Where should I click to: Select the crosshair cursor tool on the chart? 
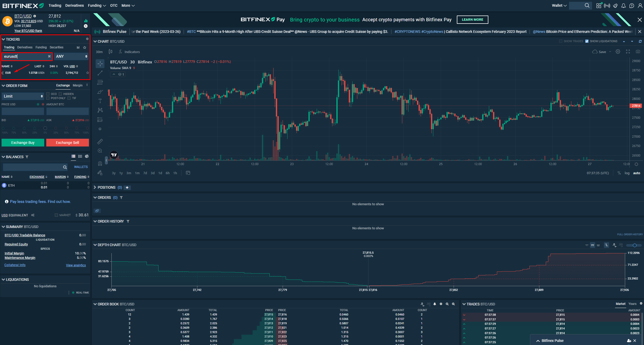click(x=100, y=64)
